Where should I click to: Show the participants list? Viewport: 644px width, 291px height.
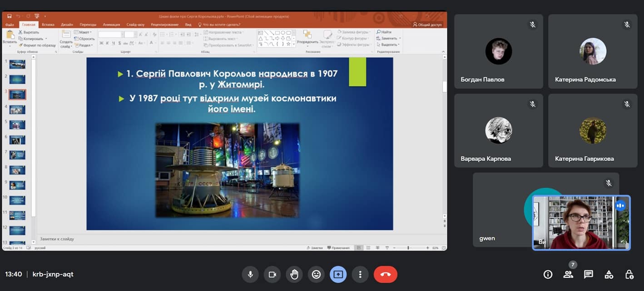[x=568, y=274]
